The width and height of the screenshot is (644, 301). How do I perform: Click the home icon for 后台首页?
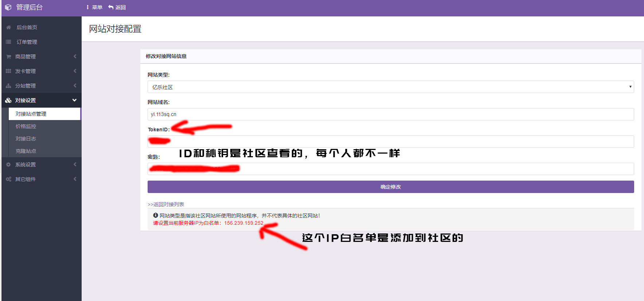click(x=8, y=27)
